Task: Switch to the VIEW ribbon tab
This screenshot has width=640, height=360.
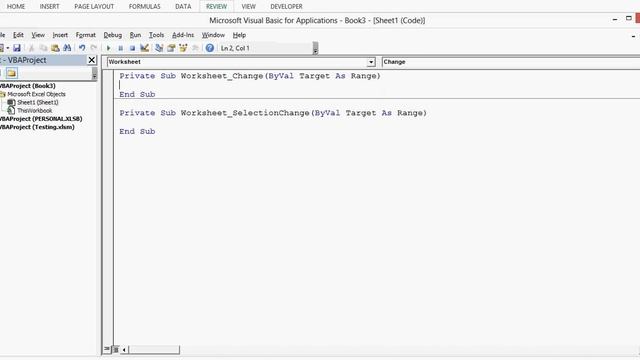Action: pos(248,7)
